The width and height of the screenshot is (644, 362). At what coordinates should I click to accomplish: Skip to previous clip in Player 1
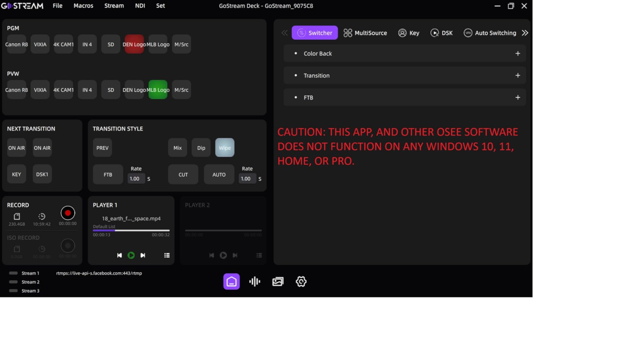tap(119, 255)
